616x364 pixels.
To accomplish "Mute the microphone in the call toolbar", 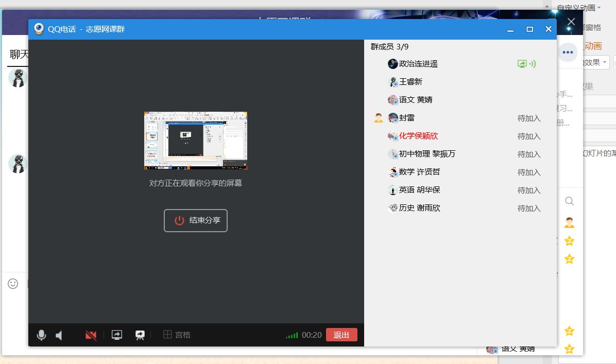I will click(x=42, y=335).
